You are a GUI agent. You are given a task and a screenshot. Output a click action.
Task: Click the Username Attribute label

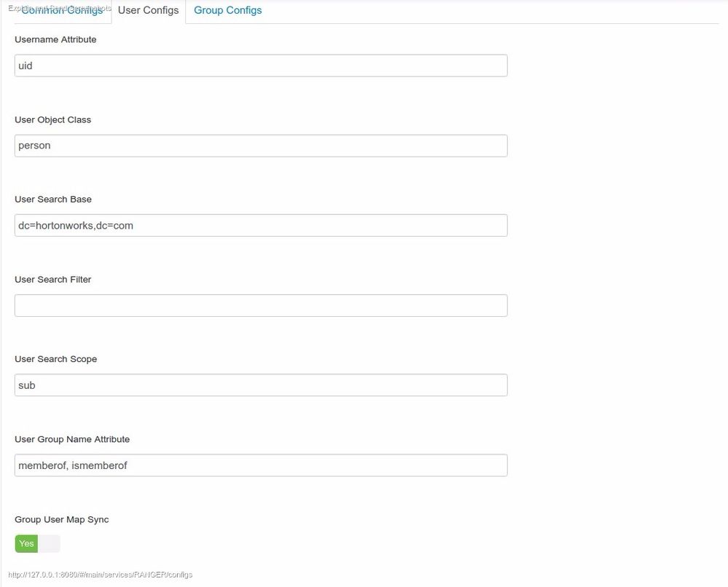click(55, 40)
